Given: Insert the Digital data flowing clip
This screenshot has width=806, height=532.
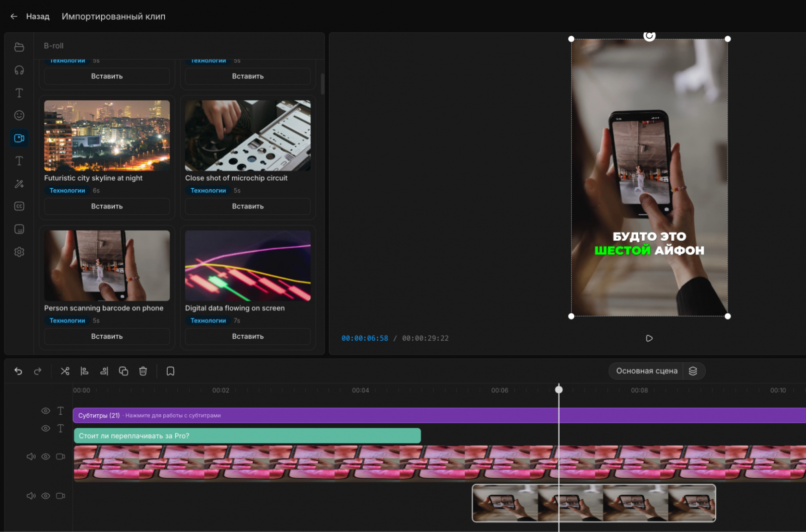Looking at the screenshot, I should (248, 336).
